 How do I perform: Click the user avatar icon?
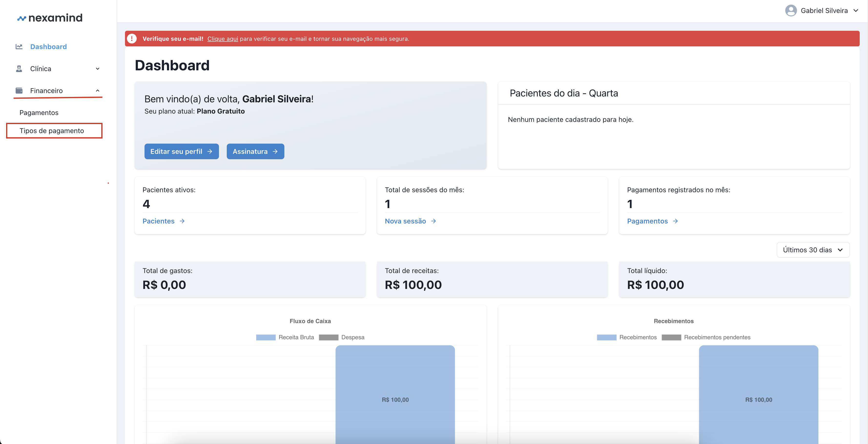[791, 11]
